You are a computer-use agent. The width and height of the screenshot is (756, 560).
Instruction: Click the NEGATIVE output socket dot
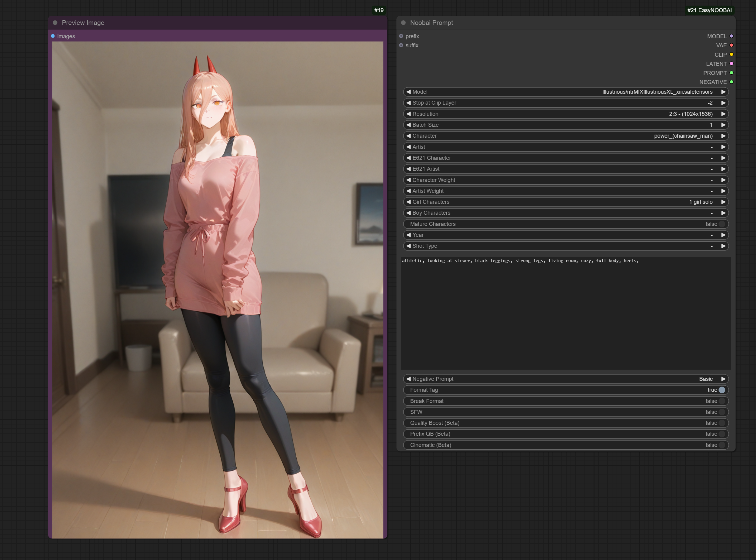tap(731, 82)
